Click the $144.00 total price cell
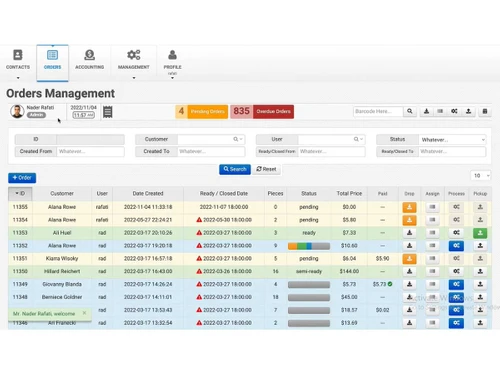Screen dimensions: 500x375 pos(349,271)
